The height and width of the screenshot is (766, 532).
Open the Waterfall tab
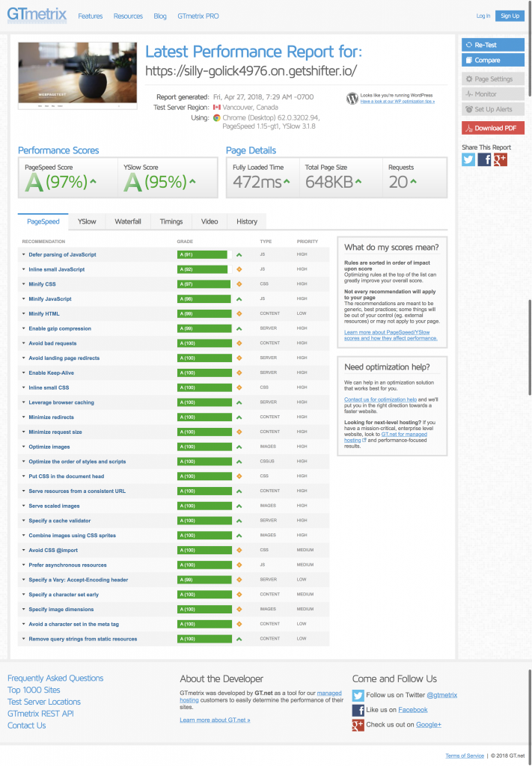tap(128, 221)
